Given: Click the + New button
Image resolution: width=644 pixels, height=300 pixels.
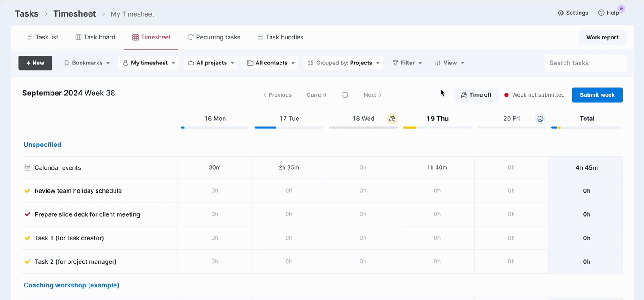Looking at the screenshot, I should click(35, 63).
